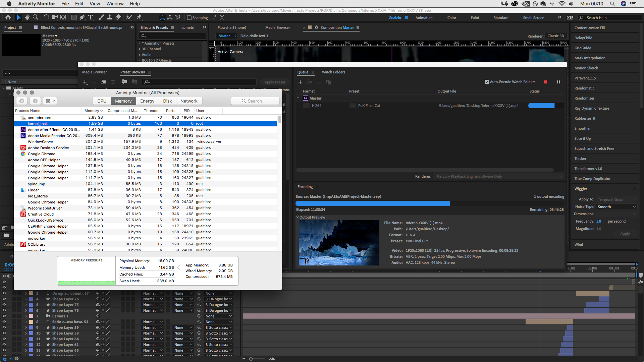The width and height of the screenshot is (644, 362).
Task: Click the PoK Final Cut preset link
Action: point(369,106)
